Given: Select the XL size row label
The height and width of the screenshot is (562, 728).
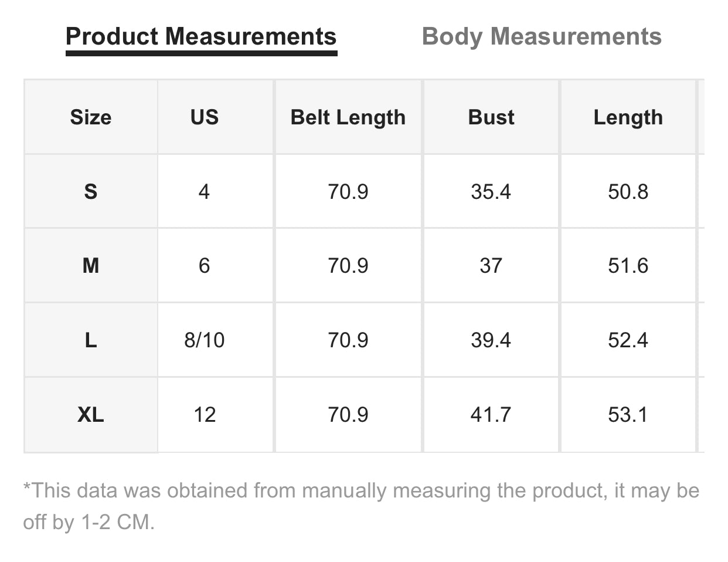Looking at the screenshot, I should tap(91, 415).
